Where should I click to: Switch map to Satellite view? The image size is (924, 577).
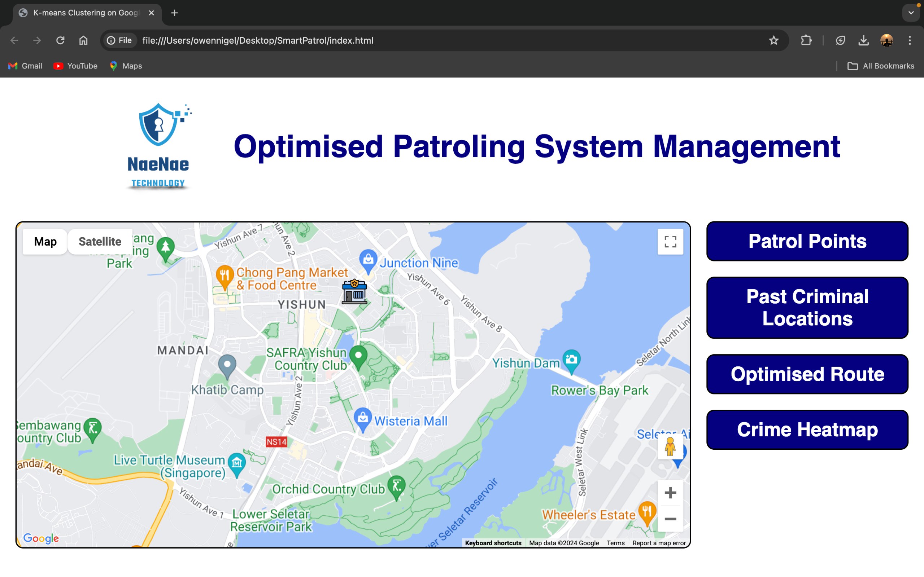pos(100,242)
